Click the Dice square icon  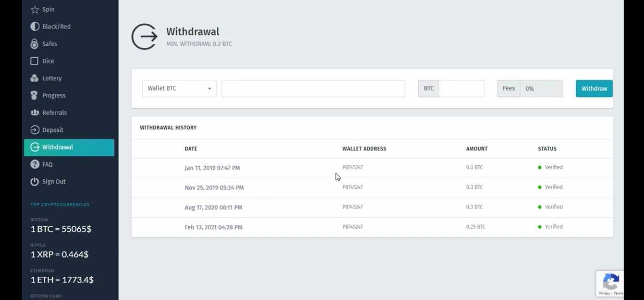tap(34, 61)
